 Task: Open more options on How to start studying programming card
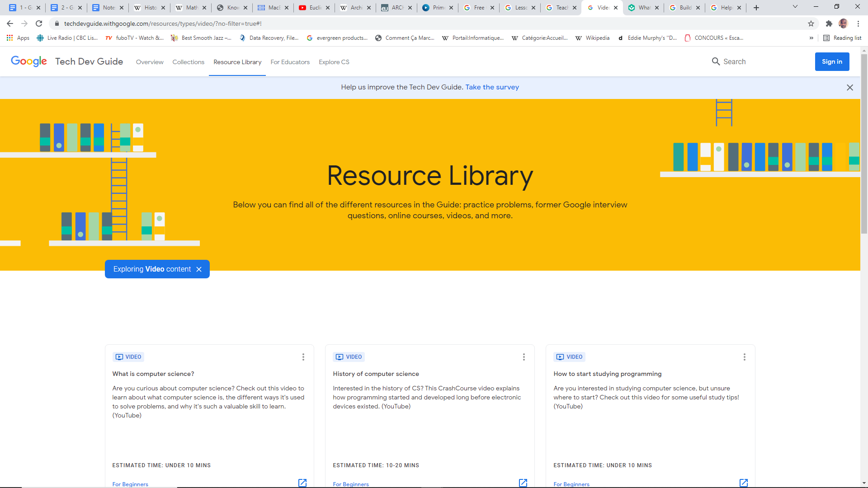744,357
